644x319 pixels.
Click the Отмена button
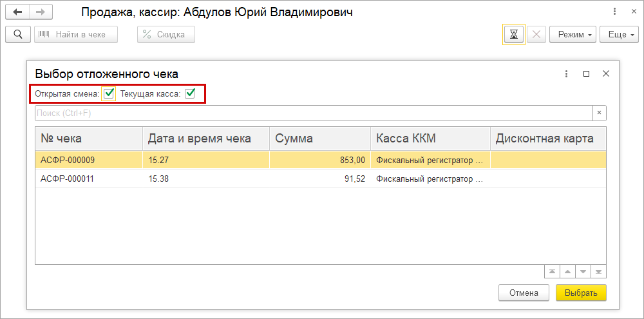tap(524, 293)
